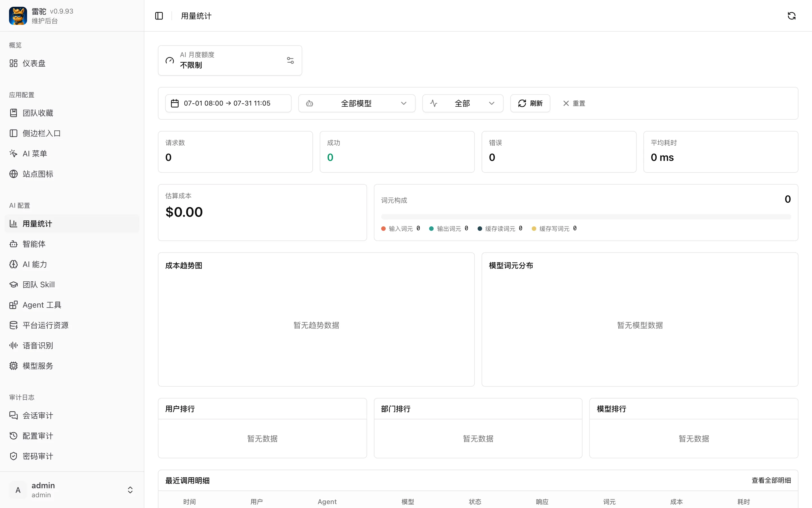Screen dimensions: 812x508
Task: Click the 密码审计 shield icon
Action: point(14,456)
